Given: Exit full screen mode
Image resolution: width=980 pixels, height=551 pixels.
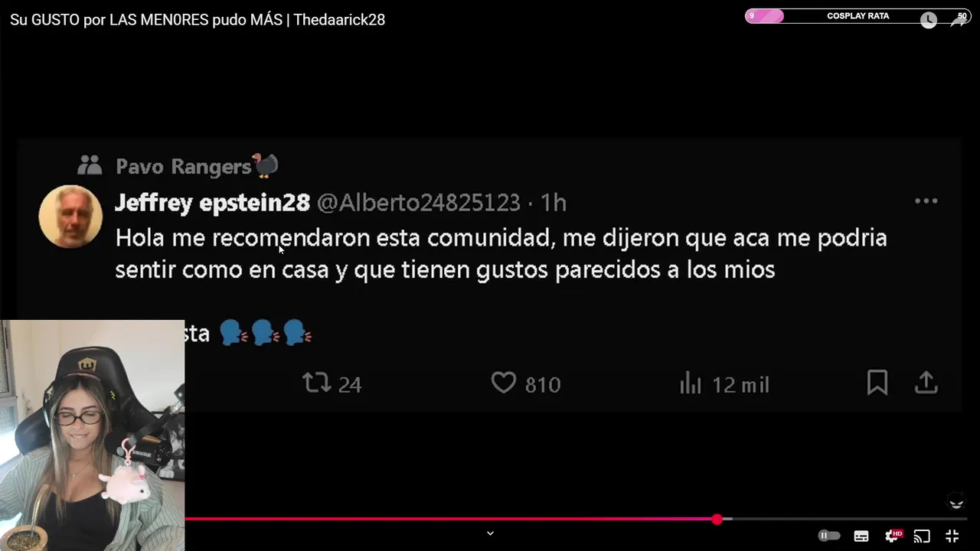Looking at the screenshot, I should [952, 536].
